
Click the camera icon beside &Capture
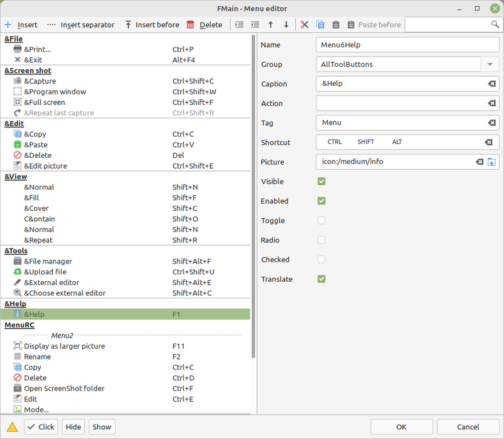(17, 81)
